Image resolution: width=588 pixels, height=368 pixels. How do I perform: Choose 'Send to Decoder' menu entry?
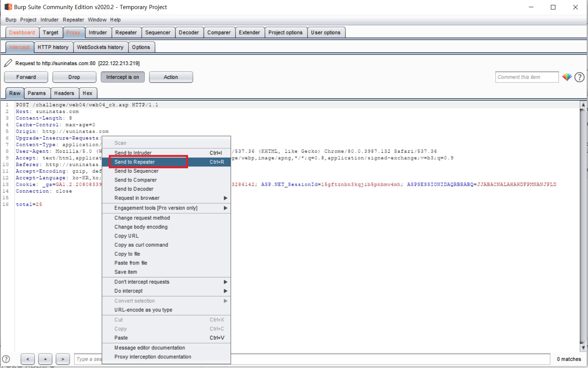point(166,189)
